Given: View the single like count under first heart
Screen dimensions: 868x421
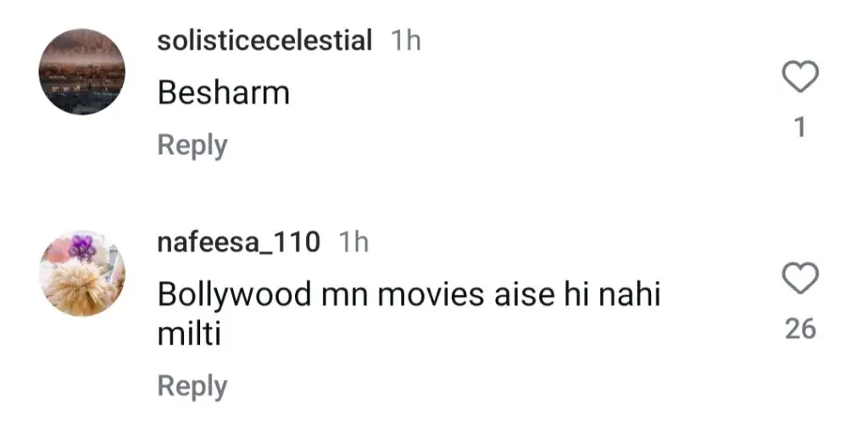Looking at the screenshot, I should coord(800,128).
